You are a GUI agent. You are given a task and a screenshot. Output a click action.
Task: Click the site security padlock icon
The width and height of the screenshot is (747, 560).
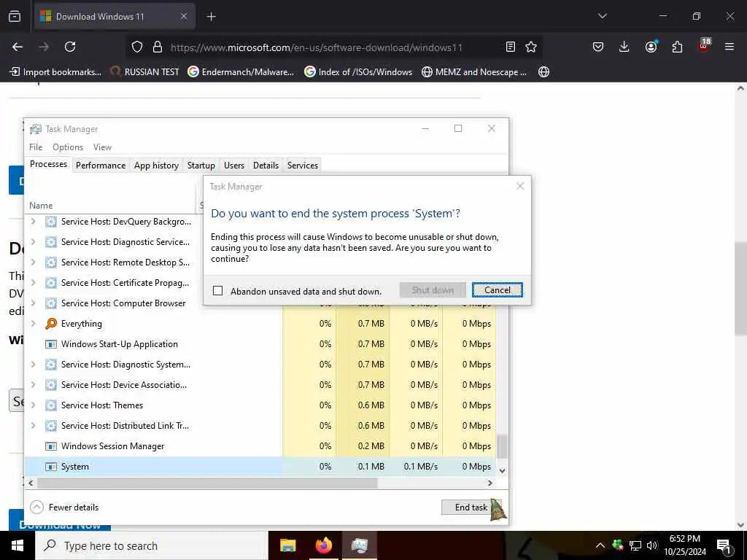(158, 47)
